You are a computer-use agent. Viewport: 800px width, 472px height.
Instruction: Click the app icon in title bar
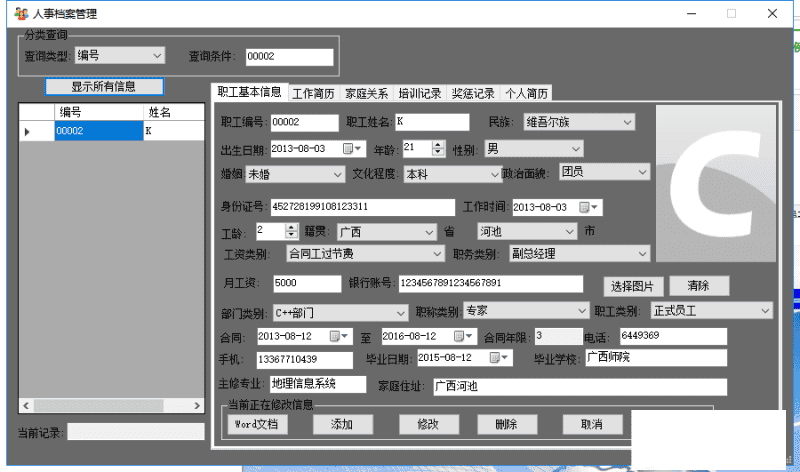click(21, 14)
